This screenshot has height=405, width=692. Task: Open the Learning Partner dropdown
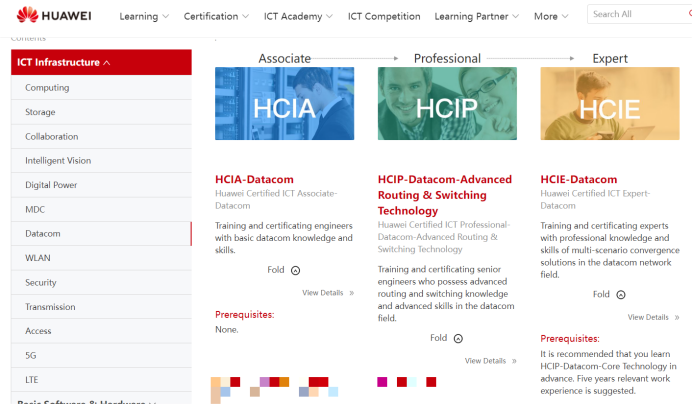(477, 16)
